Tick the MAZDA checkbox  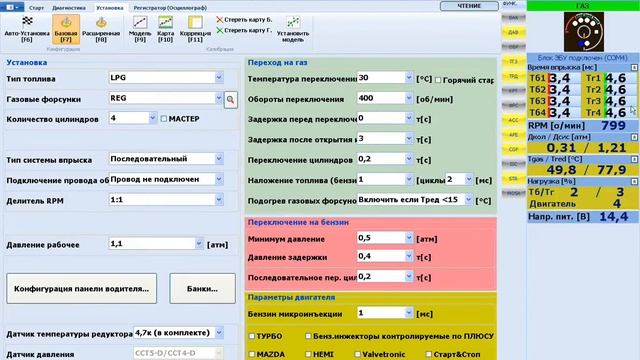pos(252,354)
